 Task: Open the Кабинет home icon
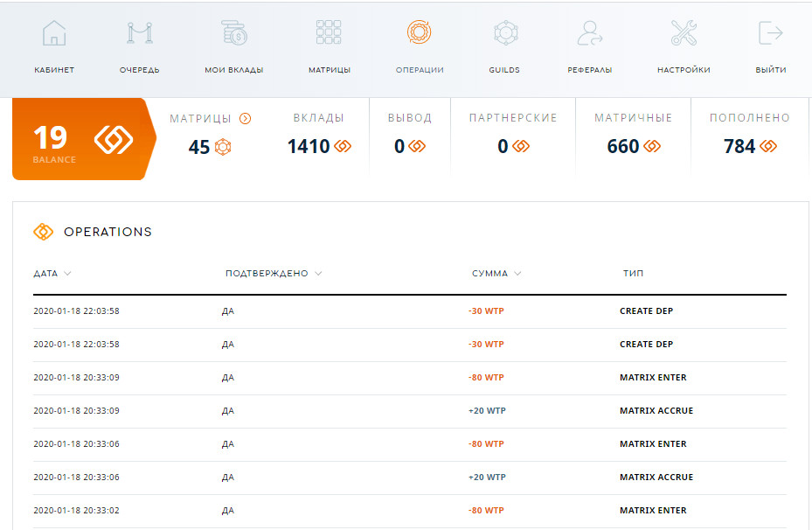click(x=54, y=33)
